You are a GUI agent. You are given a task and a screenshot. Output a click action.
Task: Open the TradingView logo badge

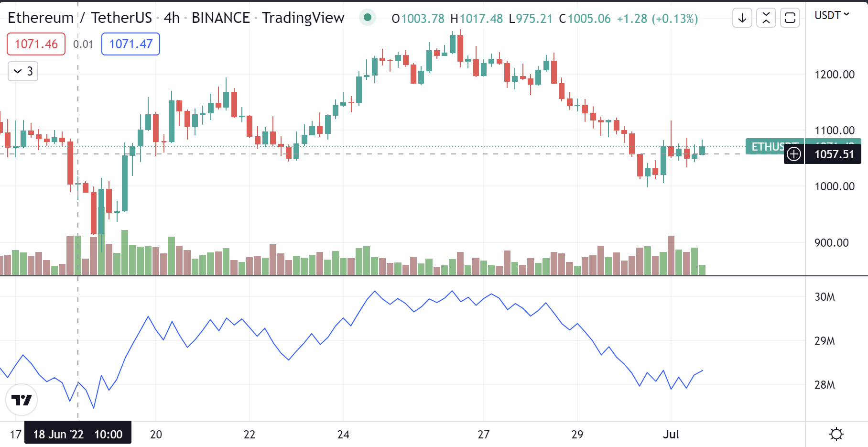[22, 400]
